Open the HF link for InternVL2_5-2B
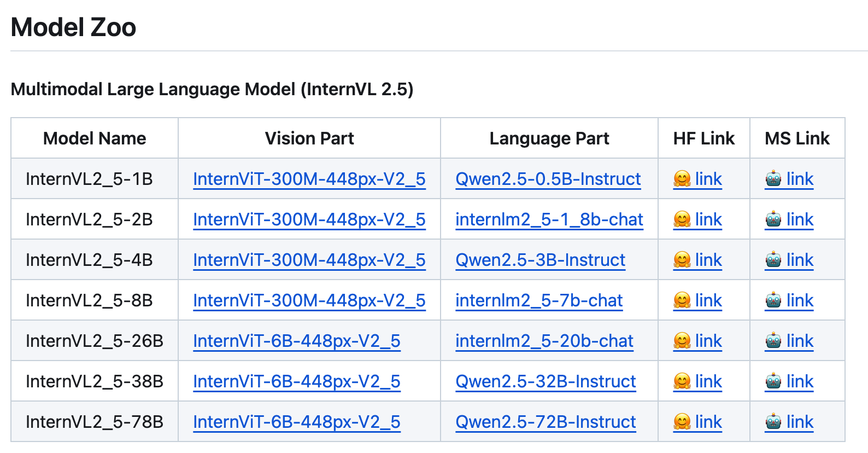868x453 pixels. point(697,219)
